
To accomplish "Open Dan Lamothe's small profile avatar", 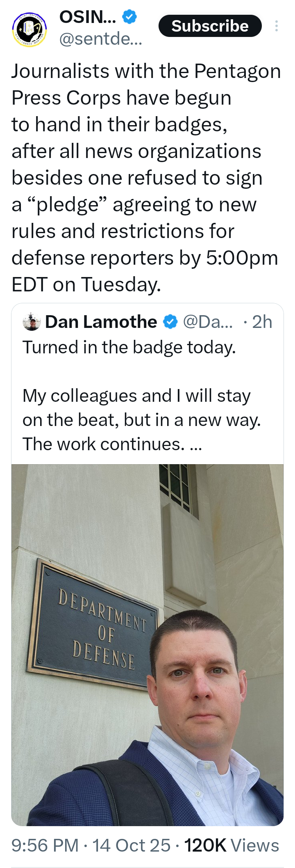I will click(x=32, y=322).
